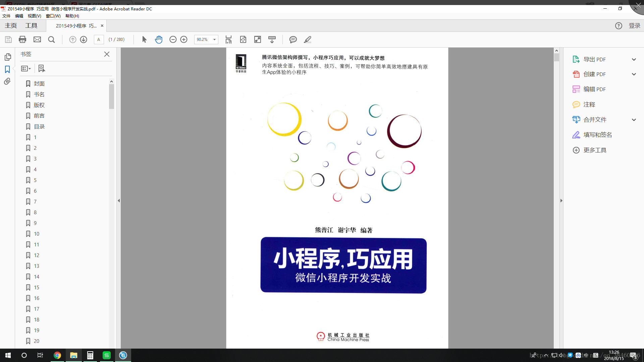
Task: Activate the Hand pan tool
Action: coord(159,40)
